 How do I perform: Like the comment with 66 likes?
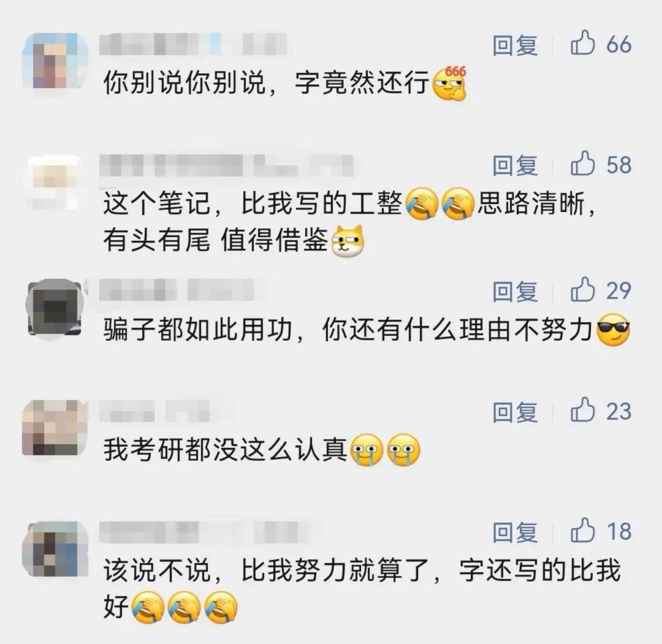583,43
